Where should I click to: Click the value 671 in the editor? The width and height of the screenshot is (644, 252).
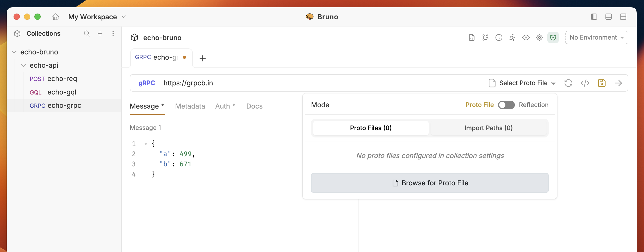point(185,164)
